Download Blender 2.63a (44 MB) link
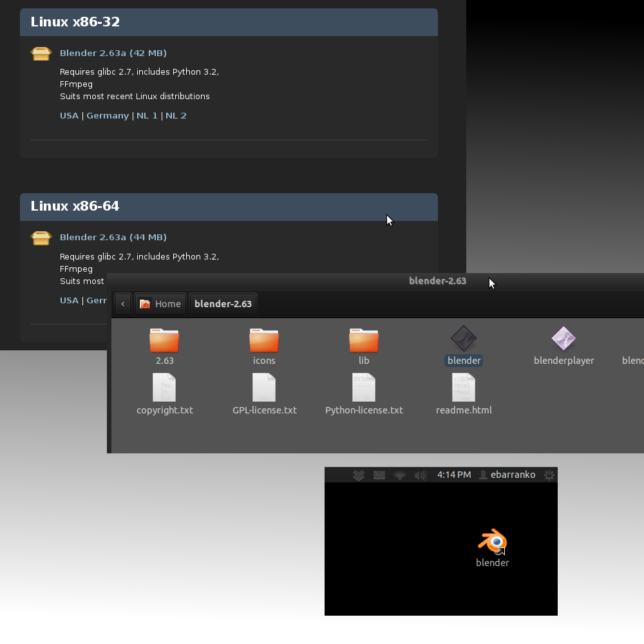Viewport: 644px width, 644px height. point(113,238)
